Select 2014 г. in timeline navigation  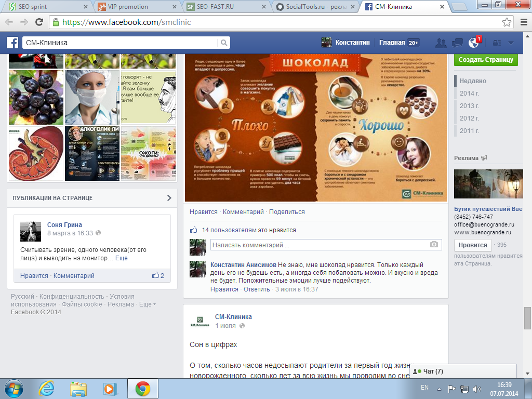tap(469, 94)
